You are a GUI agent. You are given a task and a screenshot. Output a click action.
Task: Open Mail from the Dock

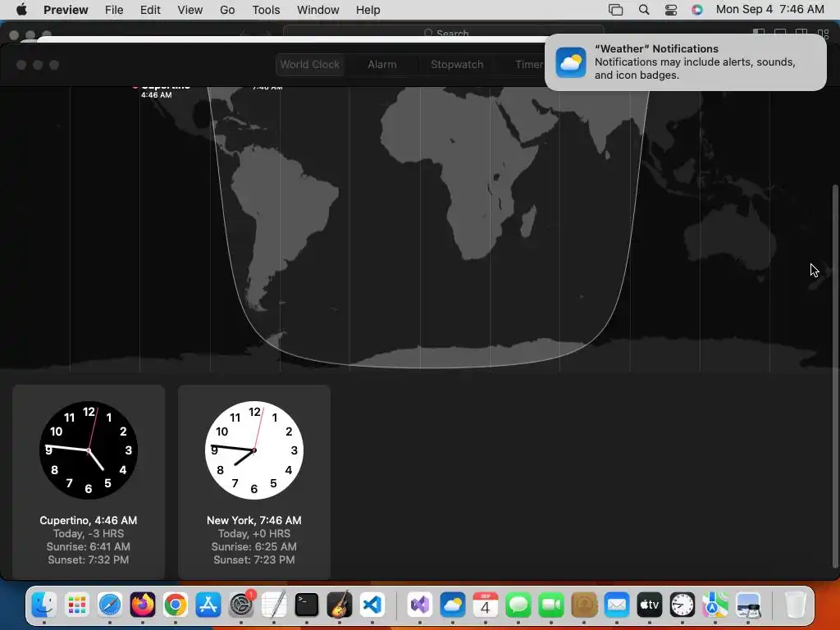617,605
